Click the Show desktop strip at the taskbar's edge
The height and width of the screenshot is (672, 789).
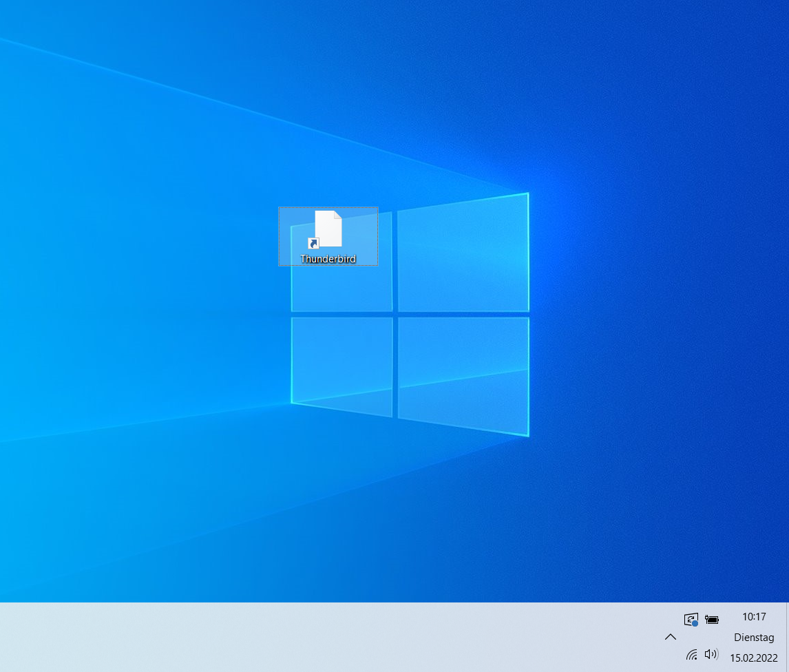(787, 637)
